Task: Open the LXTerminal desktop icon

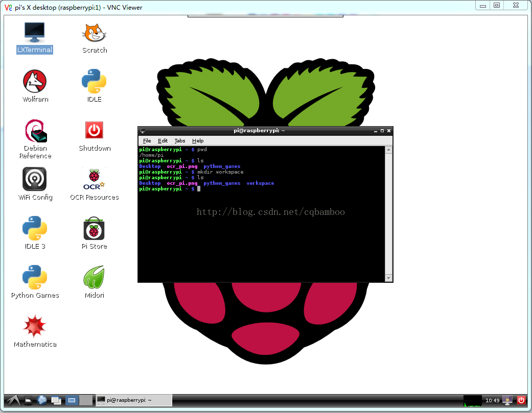Action: [x=35, y=38]
